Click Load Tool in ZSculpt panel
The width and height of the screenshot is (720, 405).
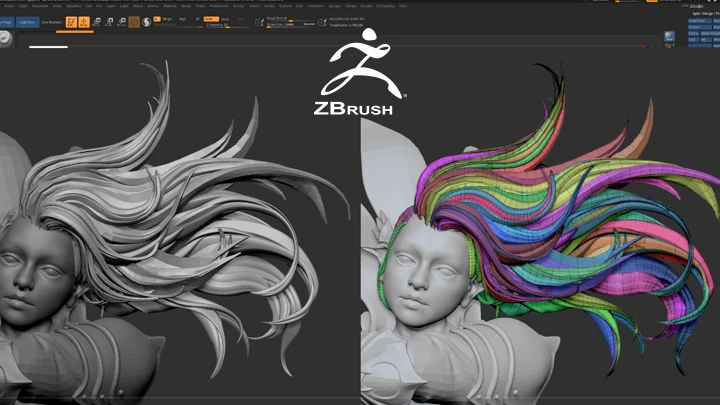coord(700,21)
